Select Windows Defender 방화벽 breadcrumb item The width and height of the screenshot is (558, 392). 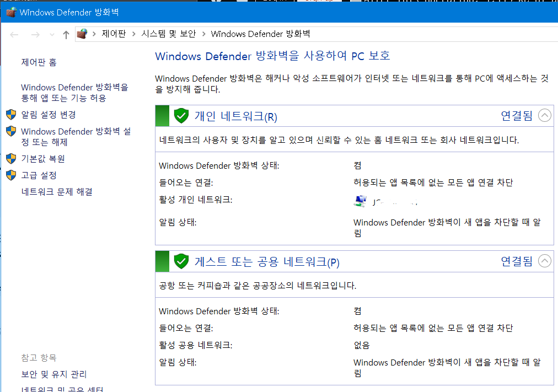click(260, 34)
